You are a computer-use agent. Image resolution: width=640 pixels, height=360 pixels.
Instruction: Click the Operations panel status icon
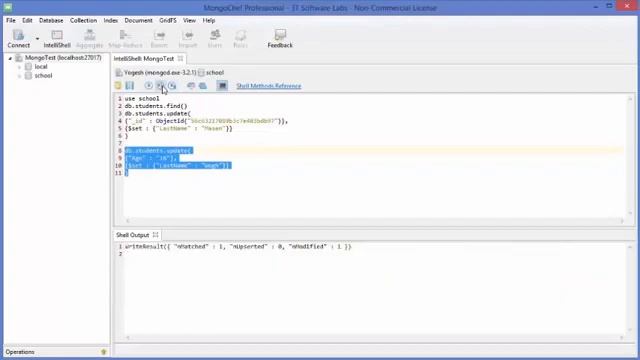click(x=104, y=352)
